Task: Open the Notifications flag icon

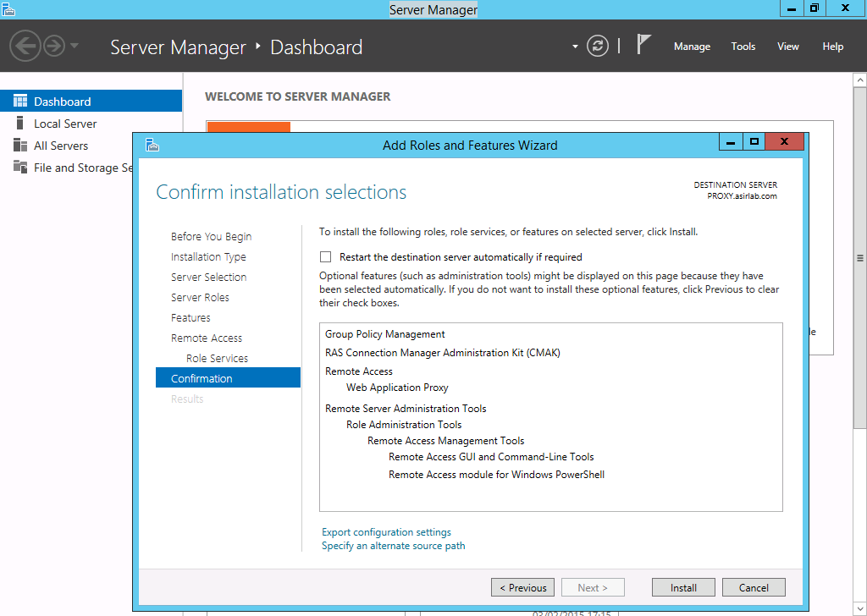Action: pos(643,44)
